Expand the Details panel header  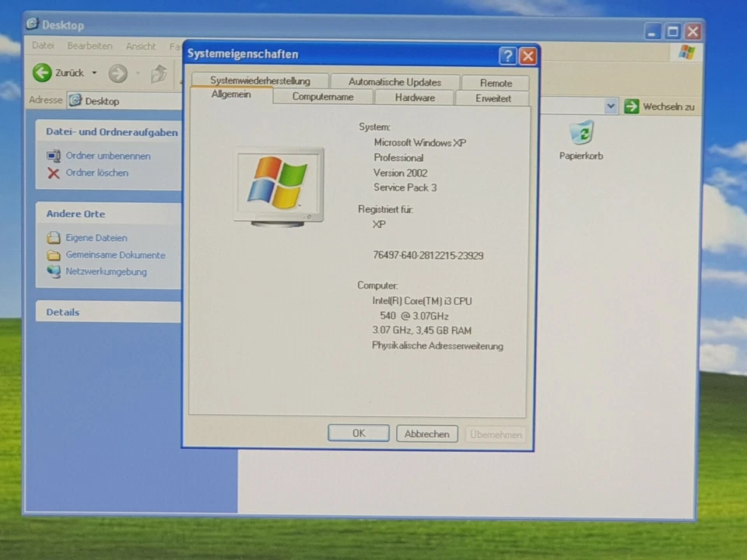[x=109, y=312]
